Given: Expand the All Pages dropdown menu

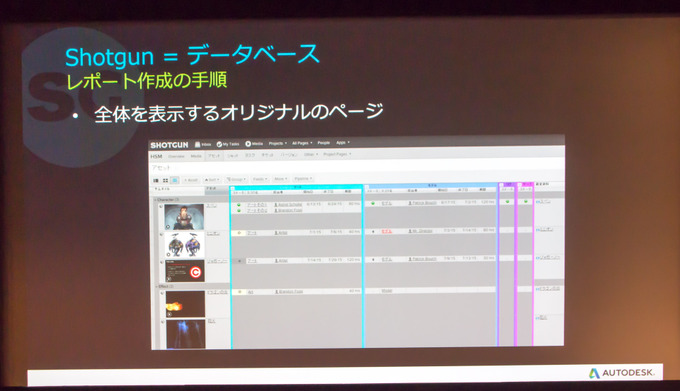Looking at the screenshot, I should 302,143.
